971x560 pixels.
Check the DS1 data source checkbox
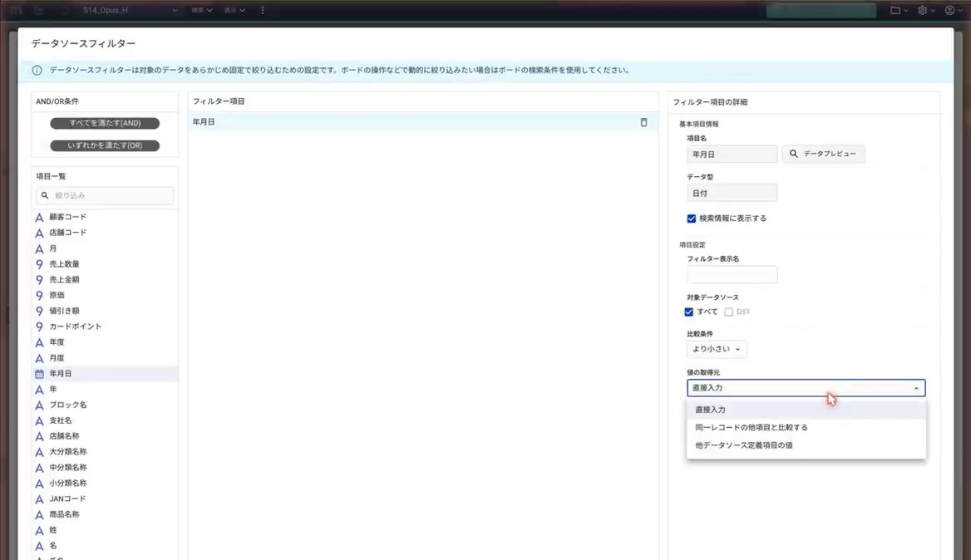point(729,312)
